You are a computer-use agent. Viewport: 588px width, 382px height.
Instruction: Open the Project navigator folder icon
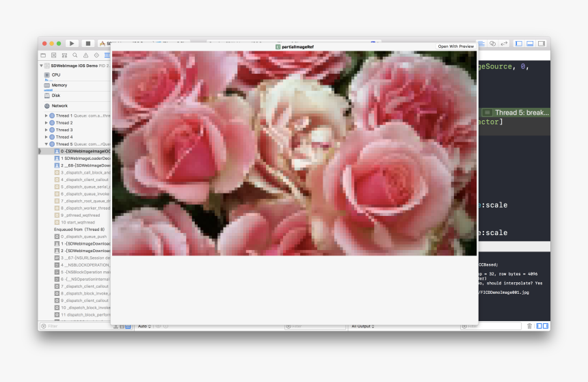point(43,55)
